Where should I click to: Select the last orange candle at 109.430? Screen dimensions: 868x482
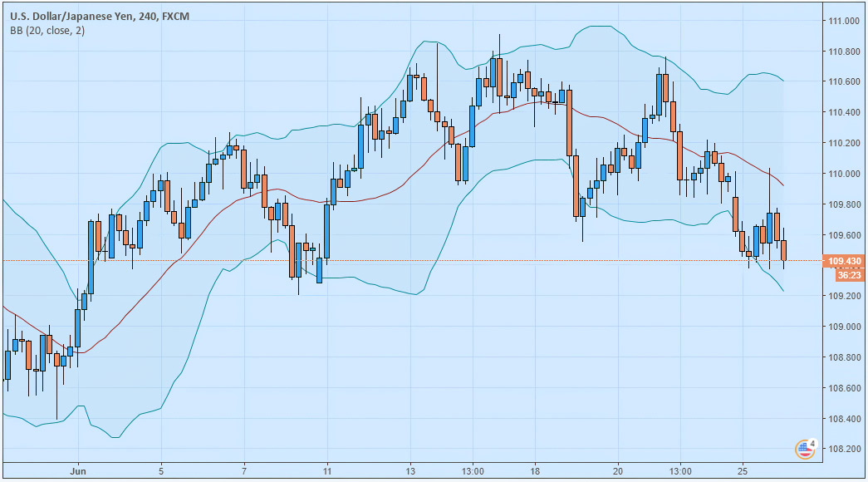784,250
